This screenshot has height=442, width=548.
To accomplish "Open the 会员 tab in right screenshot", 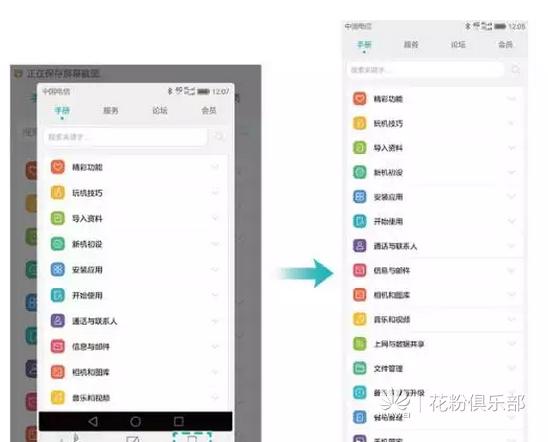I will [x=505, y=44].
